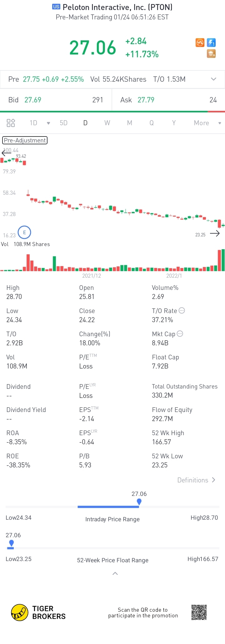Select the M monthly chart tab
The height and width of the screenshot is (644, 225).
coord(129,123)
